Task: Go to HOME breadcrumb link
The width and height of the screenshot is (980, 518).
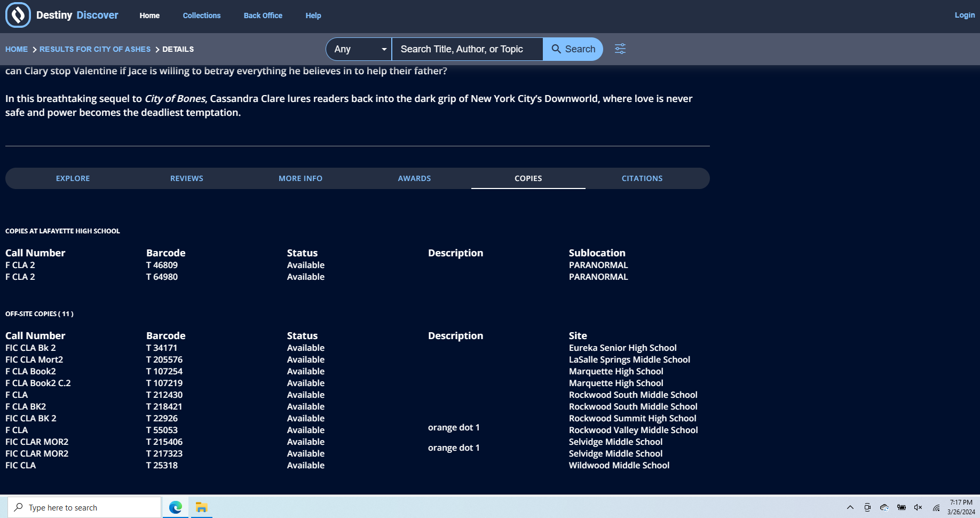Action: click(17, 49)
